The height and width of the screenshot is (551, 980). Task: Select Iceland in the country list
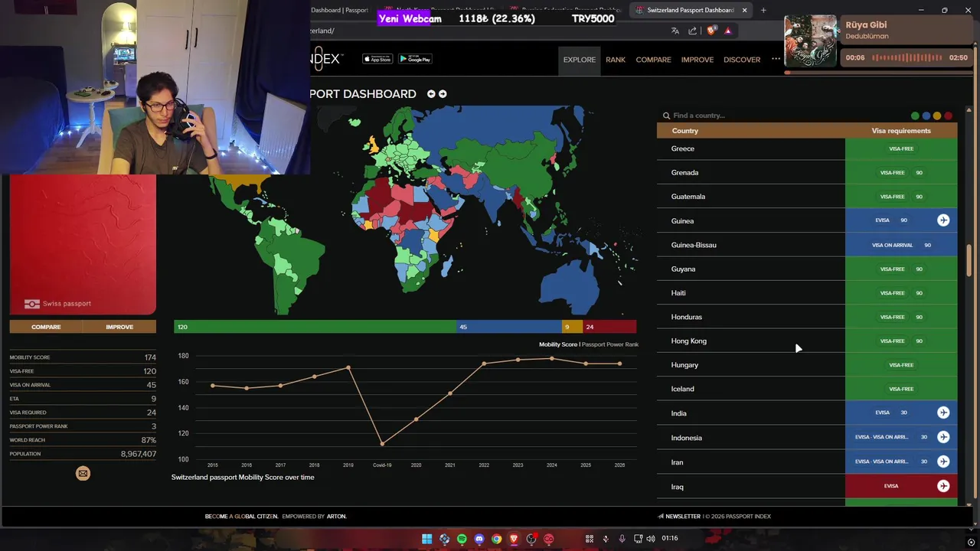(683, 389)
